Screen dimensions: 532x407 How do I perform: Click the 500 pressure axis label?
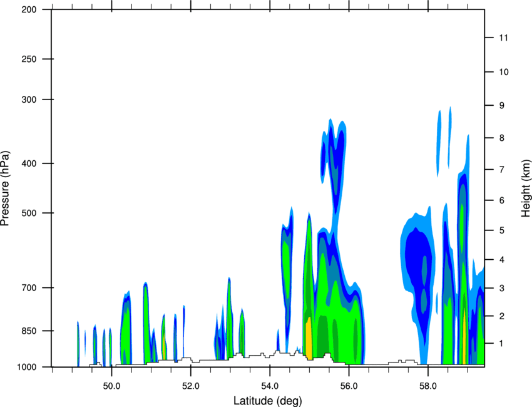click(x=29, y=213)
